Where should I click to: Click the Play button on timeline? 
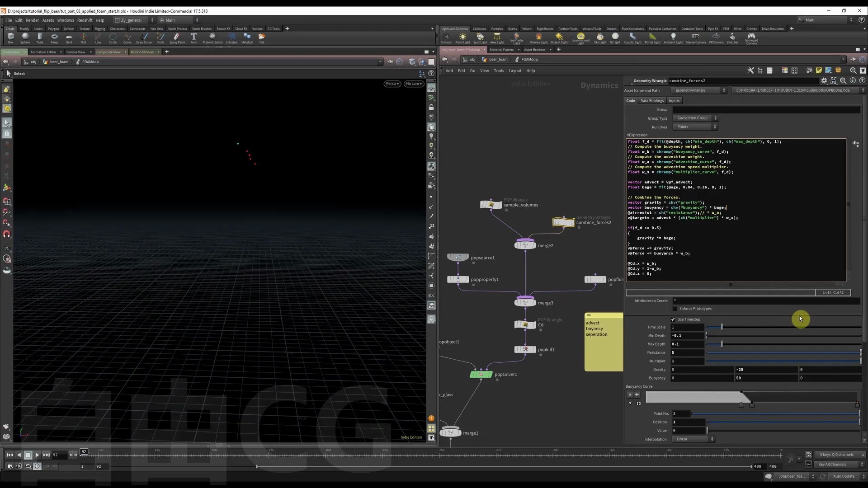click(x=37, y=455)
